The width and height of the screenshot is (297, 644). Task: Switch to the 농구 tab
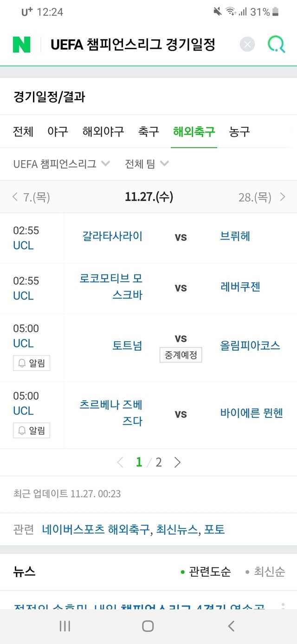(x=239, y=131)
